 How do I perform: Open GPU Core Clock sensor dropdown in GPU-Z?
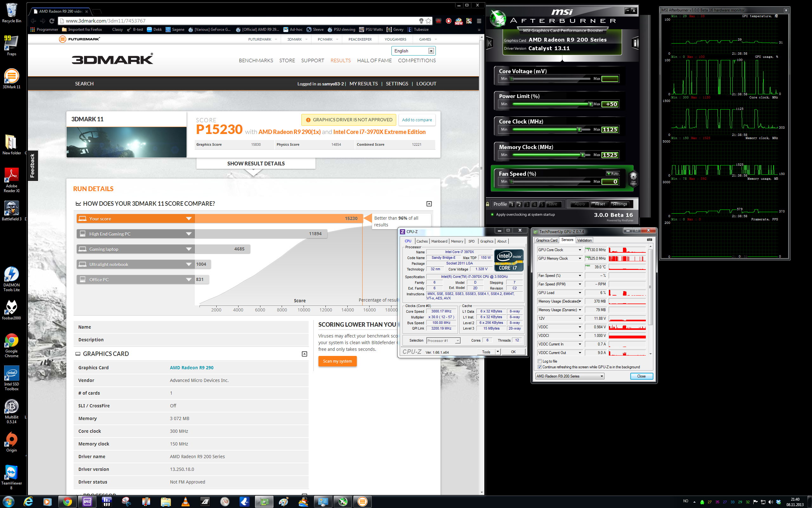click(580, 250)
